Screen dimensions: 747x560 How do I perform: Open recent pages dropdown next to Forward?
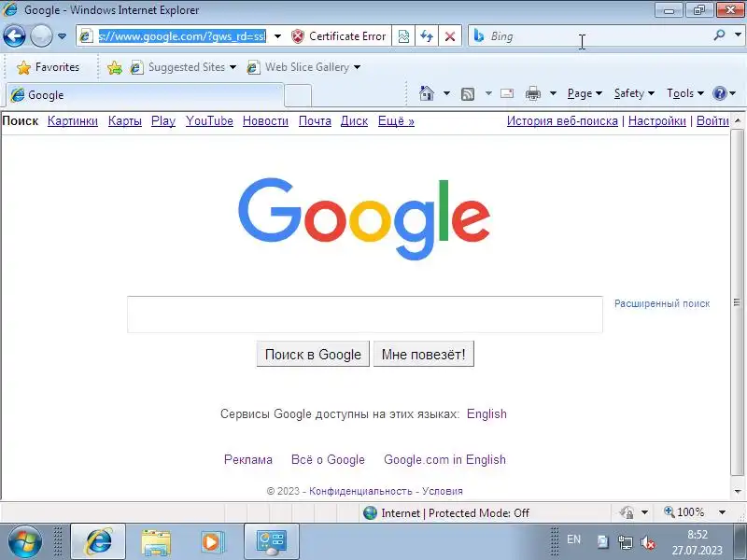(x=62, y=36)
